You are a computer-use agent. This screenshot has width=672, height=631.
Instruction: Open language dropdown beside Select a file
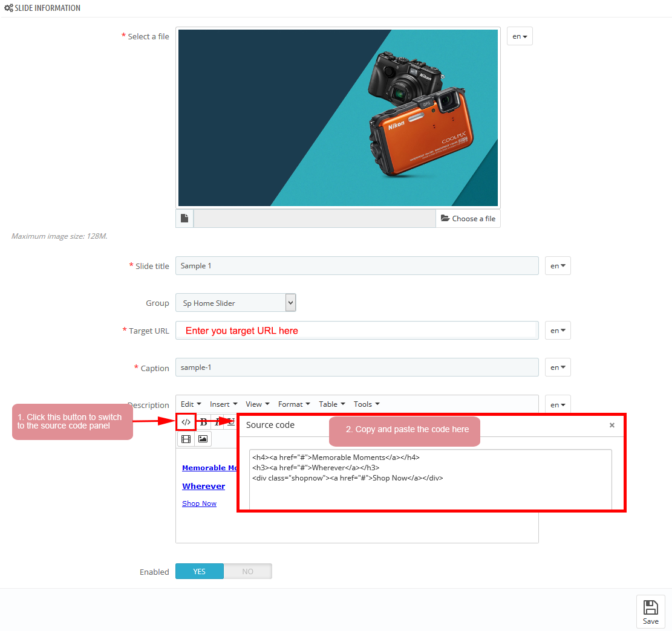tap(520, 36)
